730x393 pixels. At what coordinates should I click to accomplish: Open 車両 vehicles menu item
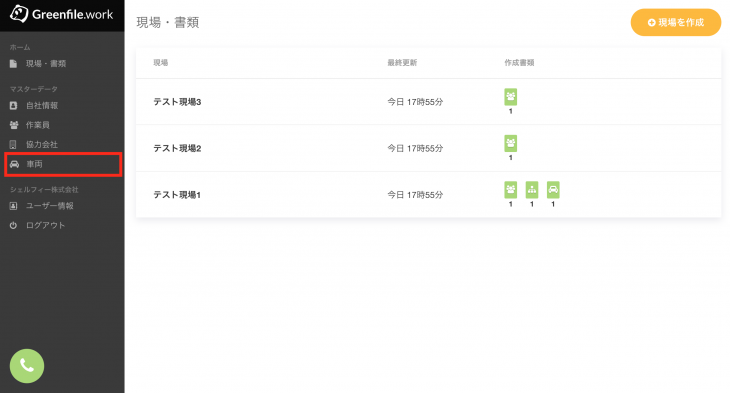pos(63,164)
